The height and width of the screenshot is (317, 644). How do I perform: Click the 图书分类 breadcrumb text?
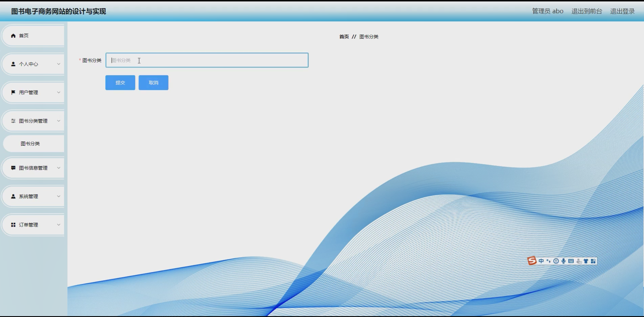(x=369, y=36)
